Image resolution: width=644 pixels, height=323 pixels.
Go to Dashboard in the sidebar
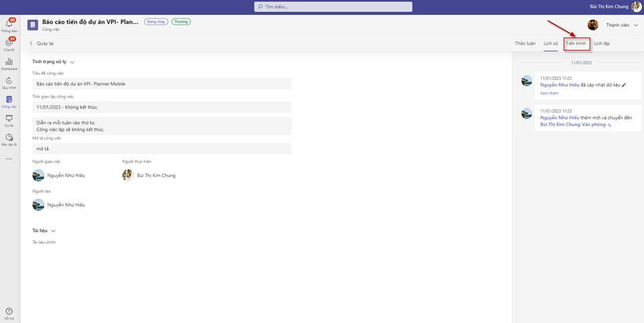[x=9, y=63]
